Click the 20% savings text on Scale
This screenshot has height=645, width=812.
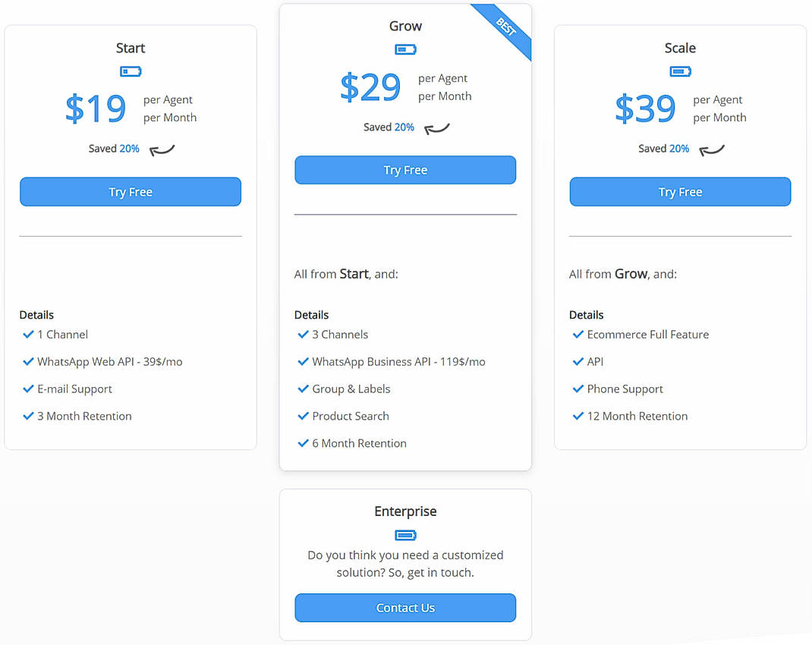click(679, 149)
